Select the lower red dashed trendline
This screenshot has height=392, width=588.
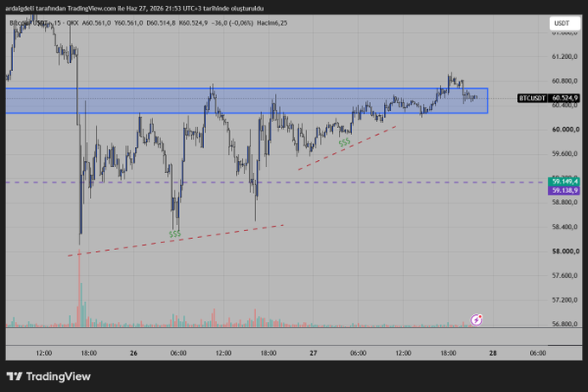click(176, 240)
